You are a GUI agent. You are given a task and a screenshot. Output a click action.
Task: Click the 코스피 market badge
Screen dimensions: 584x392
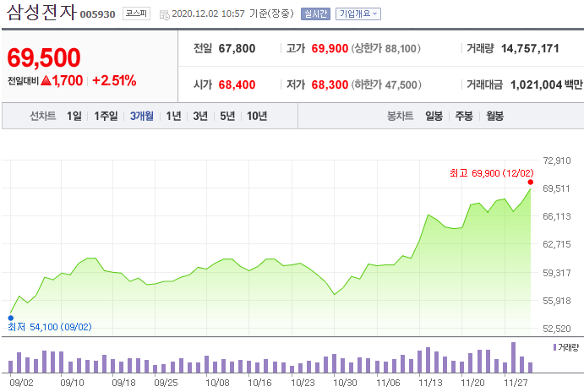(x=136, y=14)
